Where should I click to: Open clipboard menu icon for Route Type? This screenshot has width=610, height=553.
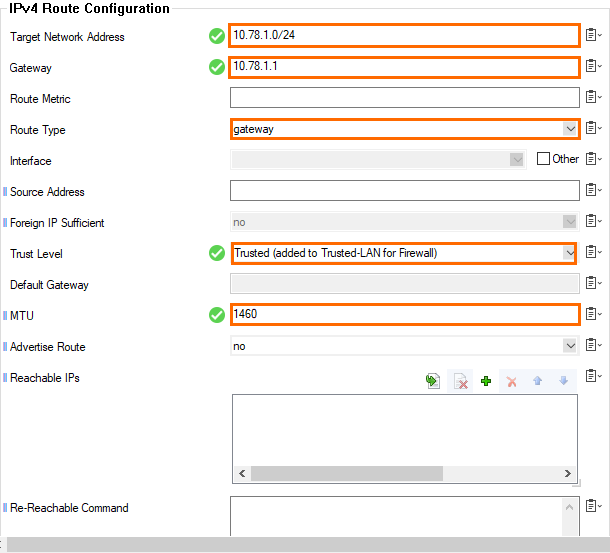pos(593,128)
